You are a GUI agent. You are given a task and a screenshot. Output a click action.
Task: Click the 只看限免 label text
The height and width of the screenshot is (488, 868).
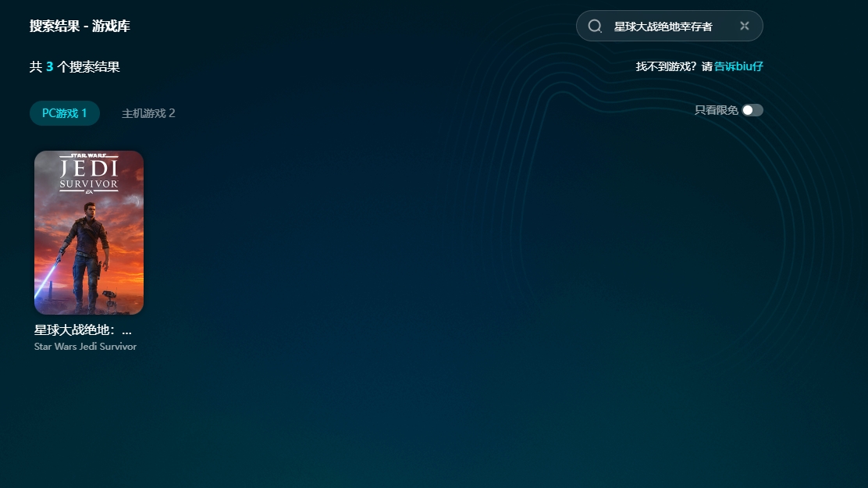pyautogui.click(x=716, y=110)
